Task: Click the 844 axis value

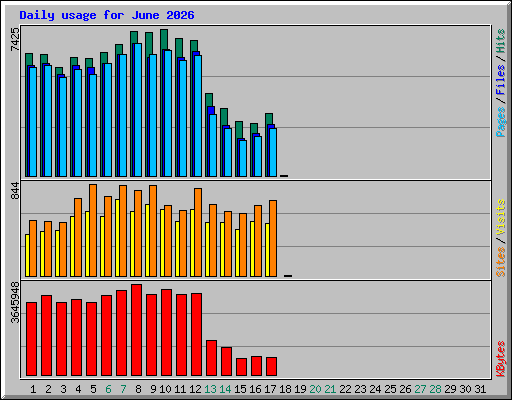Action: click(x=15, y=191)
